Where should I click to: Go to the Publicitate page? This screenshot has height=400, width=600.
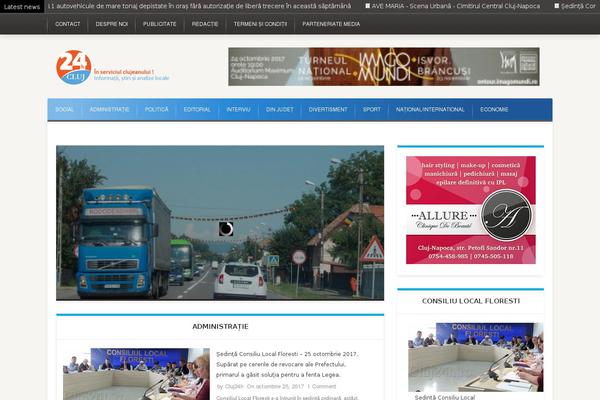click(160, 24)
